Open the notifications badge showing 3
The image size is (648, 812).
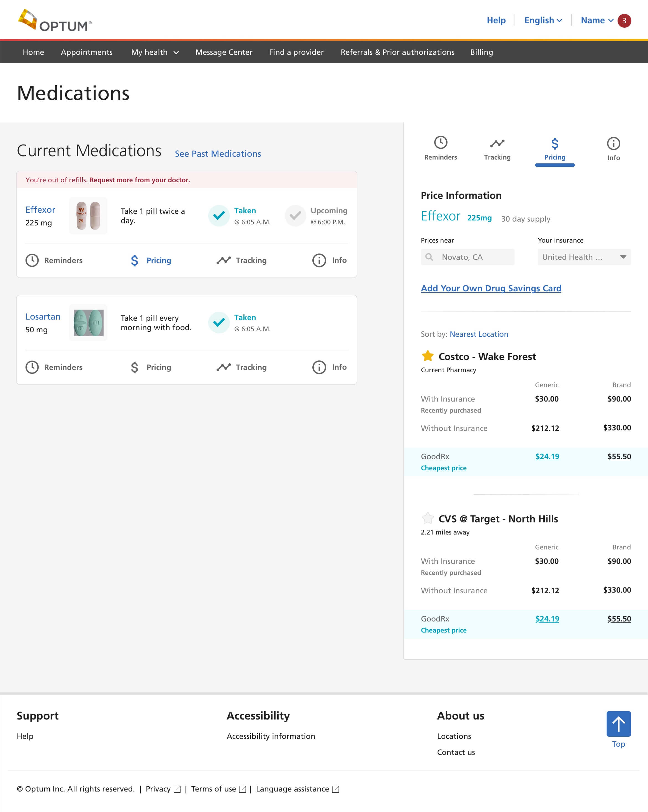pos(624,21)
